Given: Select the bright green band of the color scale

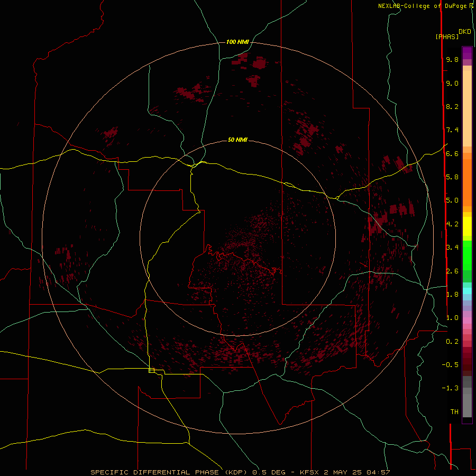Looking at the screenshot, I should pos(467,254).
